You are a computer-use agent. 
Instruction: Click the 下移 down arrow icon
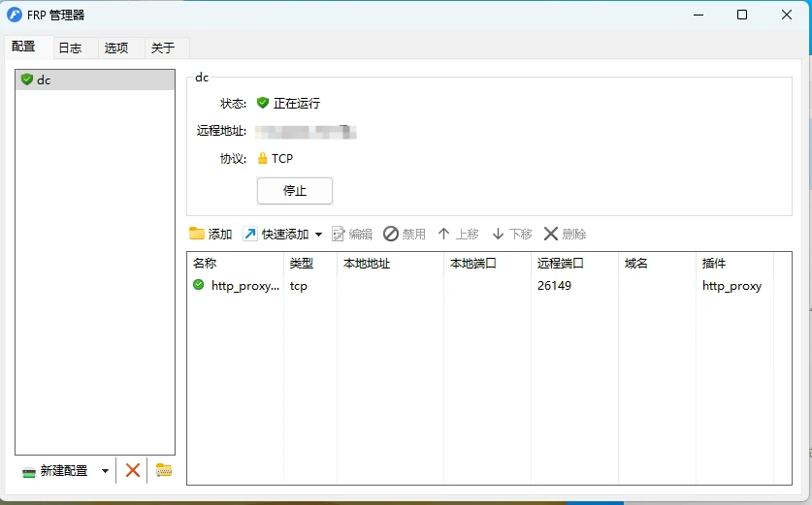[x=498, y=234]
